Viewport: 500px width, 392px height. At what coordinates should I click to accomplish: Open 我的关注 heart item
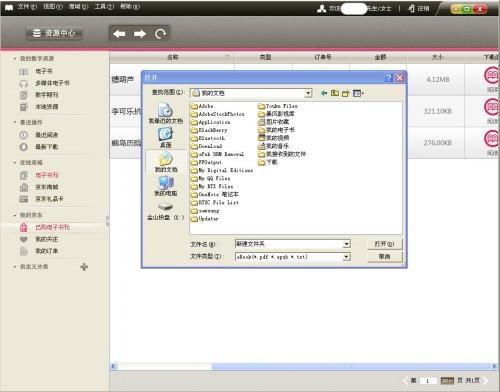click(x=47, y=239)
